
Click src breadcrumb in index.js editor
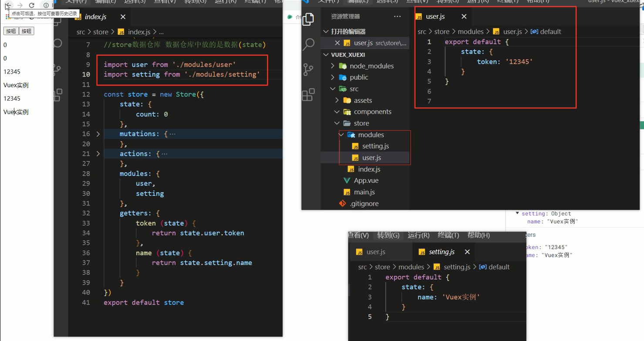(x=81, y=32)
